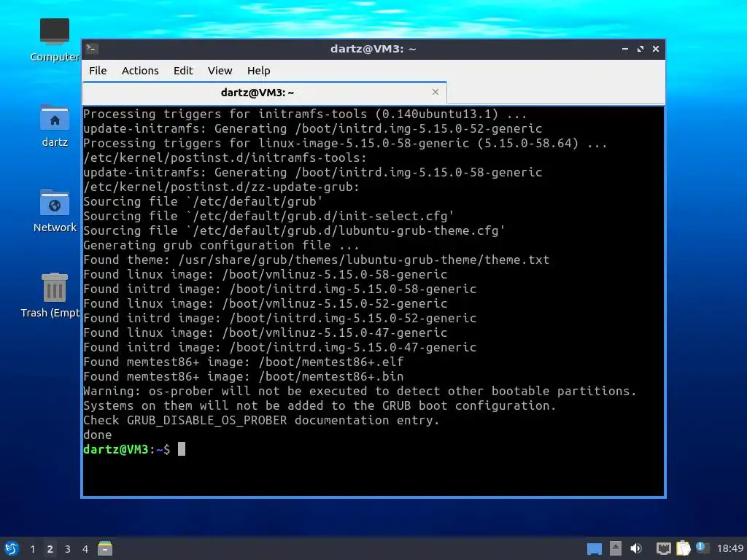Open the File menu
Screen dimensions: 747x560
point(98,71)
